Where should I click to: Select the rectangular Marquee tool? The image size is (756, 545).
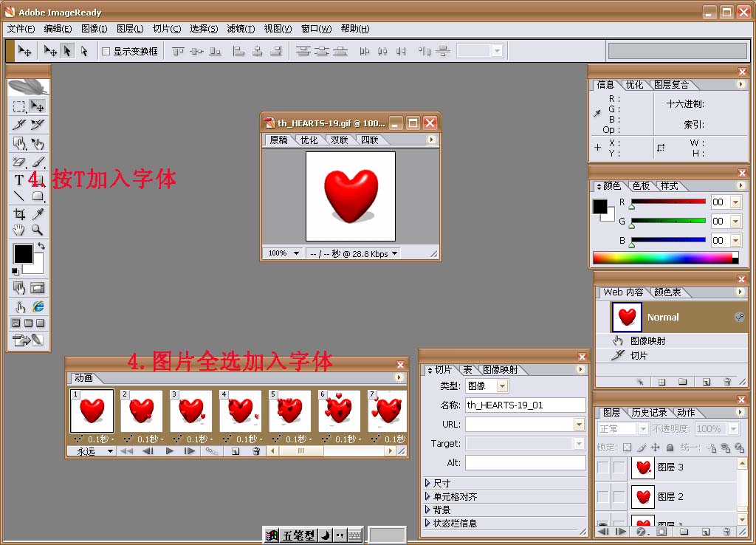(18, 106)
